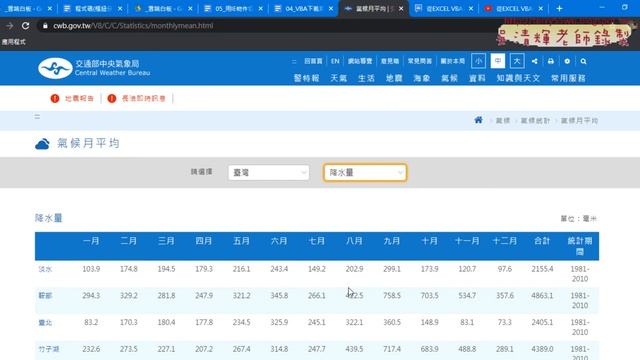Click the 2155.4 total cell for 淡水
640x360 pixels.
pos(542,269)
